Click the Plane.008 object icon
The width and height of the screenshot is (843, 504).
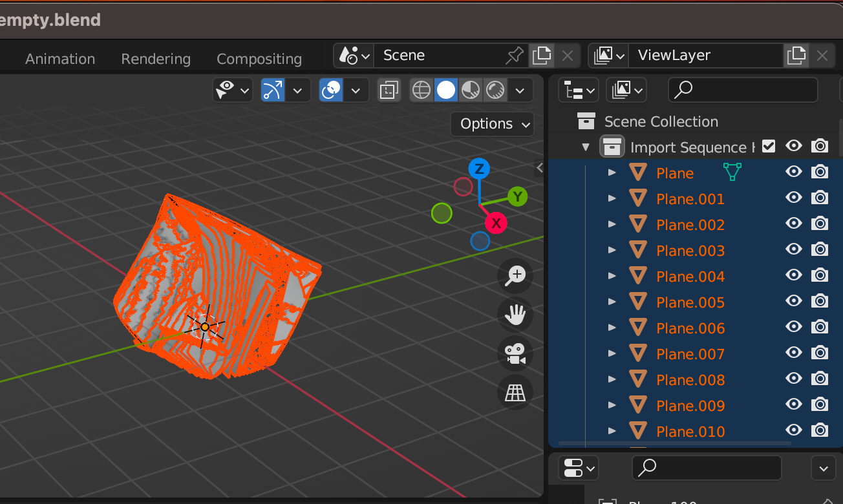[x=638, y=379]
